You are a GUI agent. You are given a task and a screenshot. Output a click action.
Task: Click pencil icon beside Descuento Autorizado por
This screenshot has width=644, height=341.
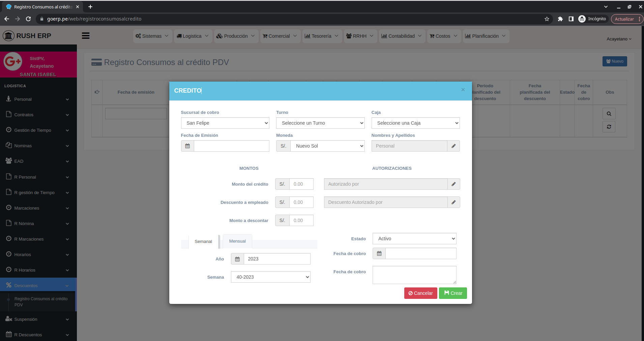pos(453,202)
